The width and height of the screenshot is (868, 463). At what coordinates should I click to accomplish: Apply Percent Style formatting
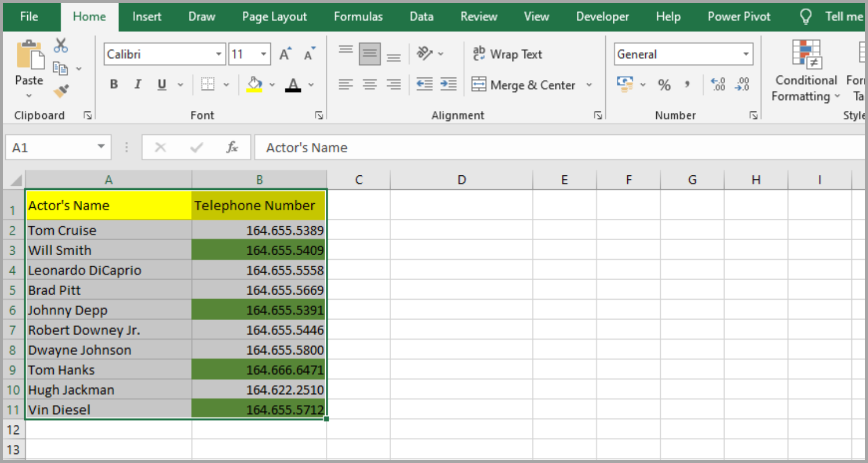point(664,84)
